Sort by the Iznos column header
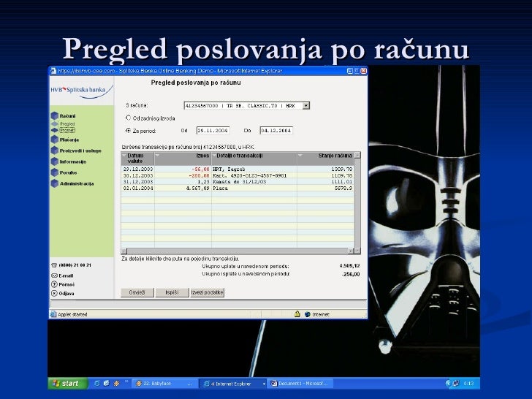Image resolution: width=532 pixels, height=399 pixels. click(183, 158)
